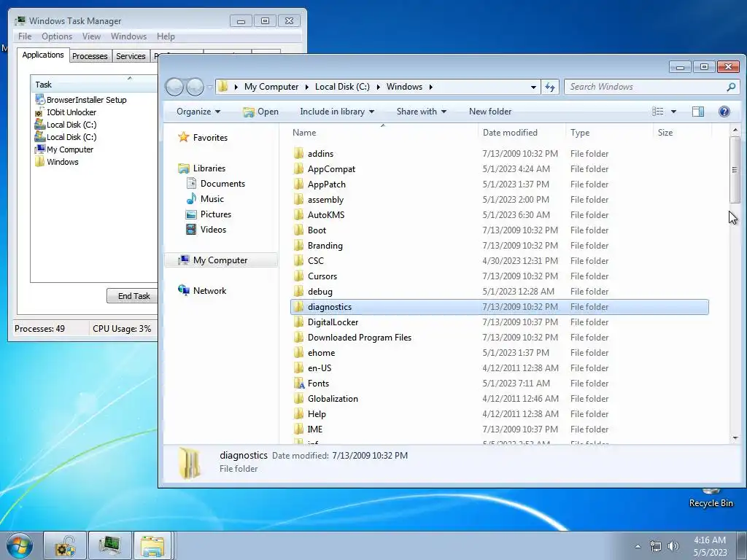Select BrowserInstaller Setup task icon in Task Manager

40,99
